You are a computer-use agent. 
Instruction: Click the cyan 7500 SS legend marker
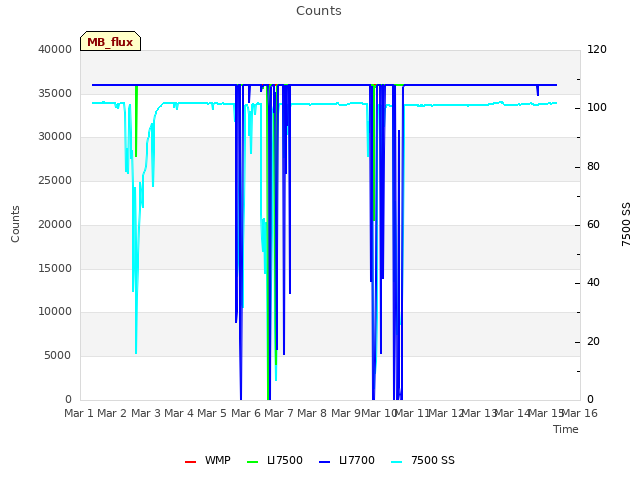(397, 462)
